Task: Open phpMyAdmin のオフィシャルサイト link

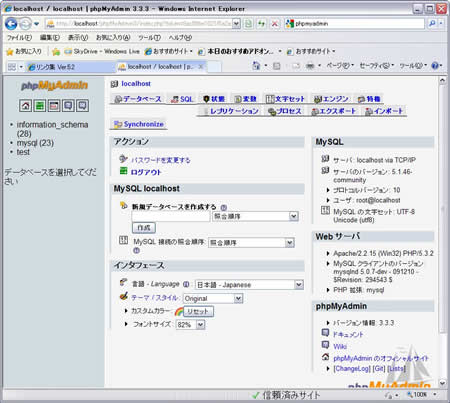Action: (381, 358)
